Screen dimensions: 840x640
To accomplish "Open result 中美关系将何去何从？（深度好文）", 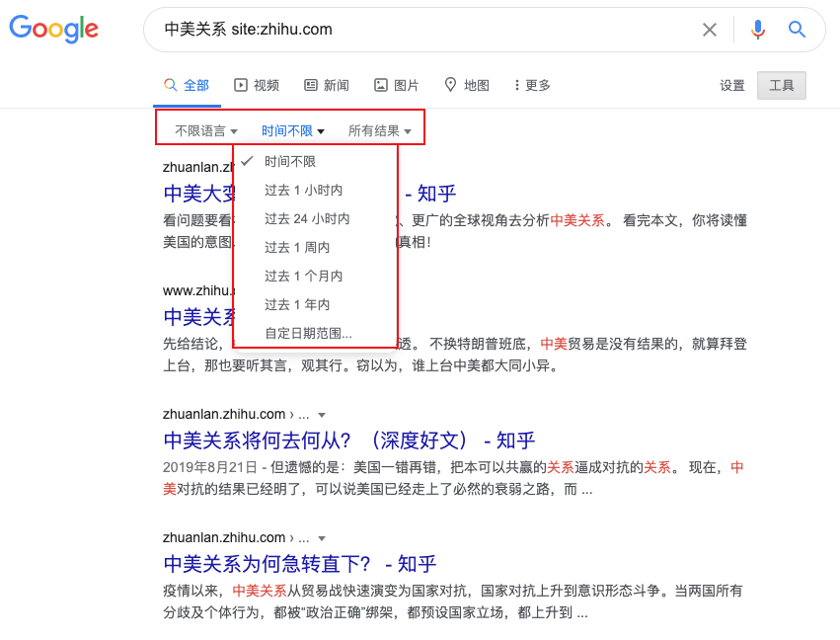I will click(349, 440).
